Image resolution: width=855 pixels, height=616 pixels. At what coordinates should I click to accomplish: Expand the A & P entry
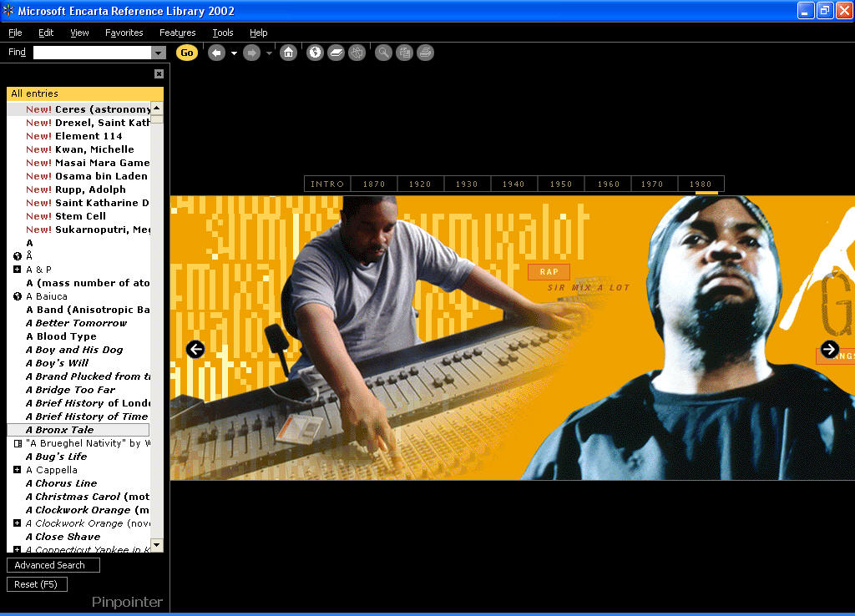17,270
